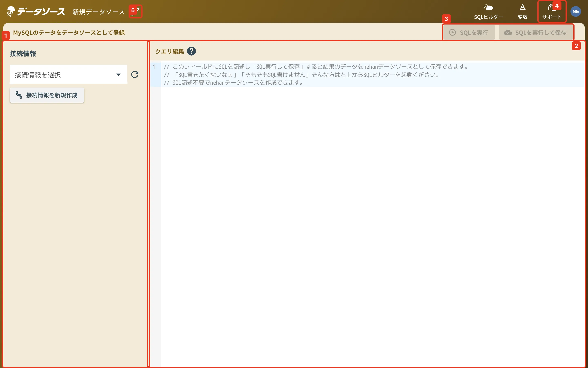Click the 接続情報 section heading

(x=23, y=54)
